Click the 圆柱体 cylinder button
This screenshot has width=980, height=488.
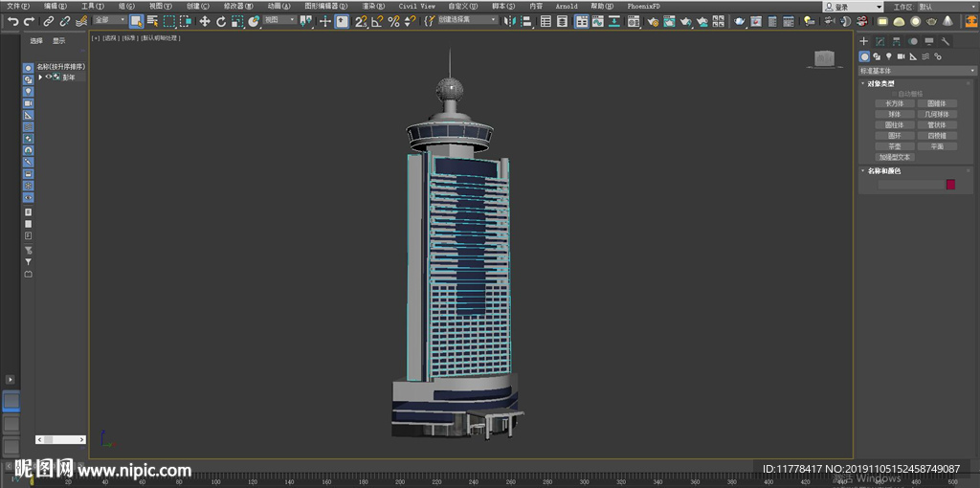pyautogui.click(x=895, y=125)
